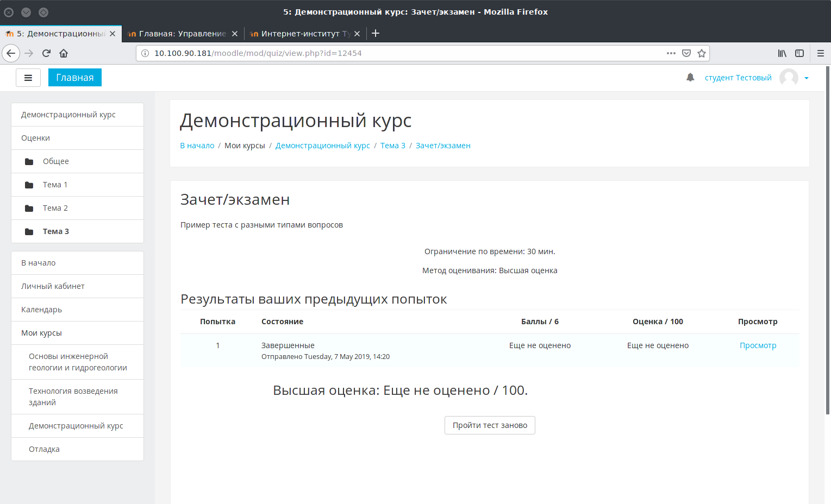Open Мои курсы in sidebar
This screenshot has height=504, width=831.
click(x=77, y=333)
